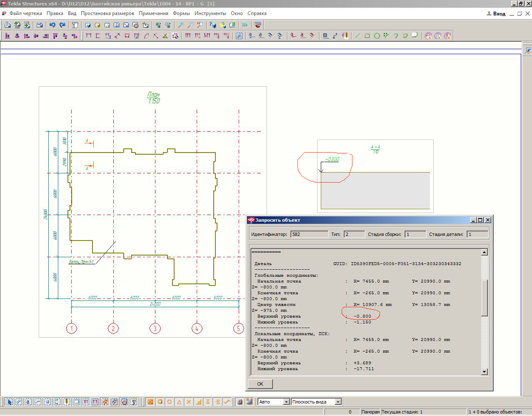The height and width of the screenshot is (416, 532).
Task: Expand the toolbar overflow chevron arrows
Action: click(x=245, y=25)
